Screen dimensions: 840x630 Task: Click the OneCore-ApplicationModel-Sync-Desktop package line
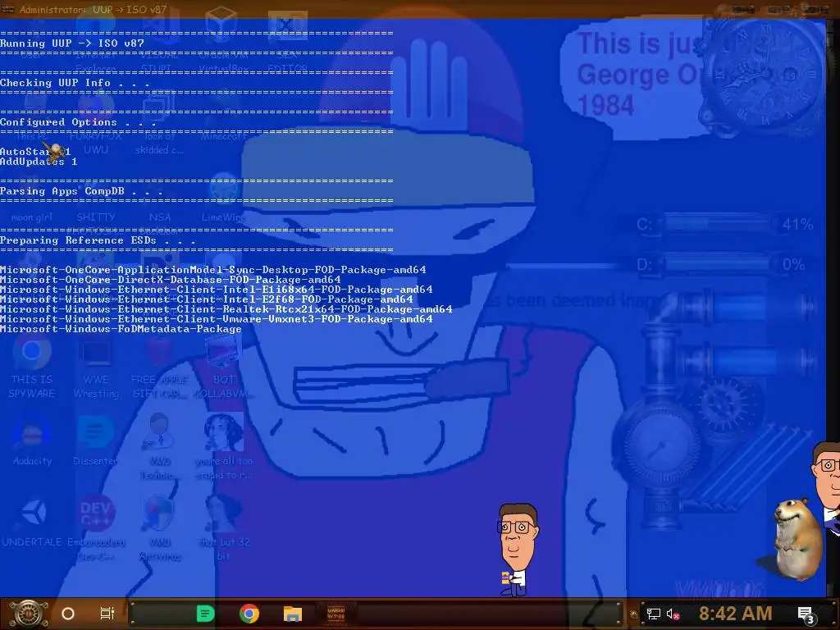tap(213, 269)
